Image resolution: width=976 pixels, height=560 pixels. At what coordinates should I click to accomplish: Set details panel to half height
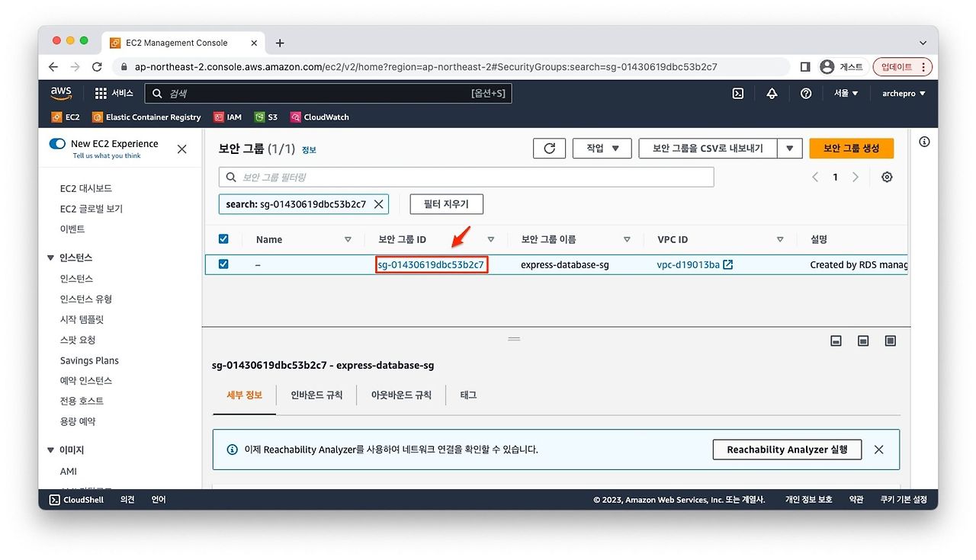pyautogui.click(x=863, y=341)
